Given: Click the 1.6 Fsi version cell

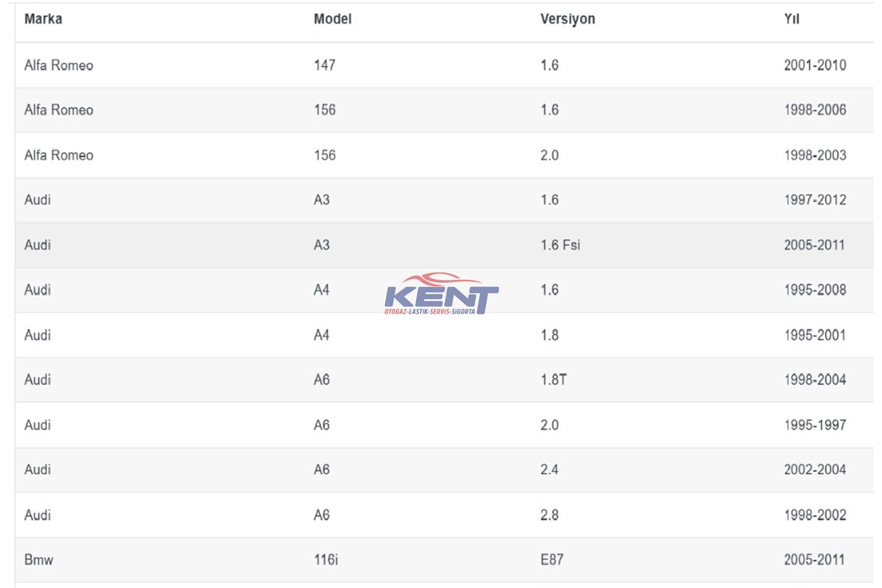Looking at the screenshot, I should click(x=560, y=245).
